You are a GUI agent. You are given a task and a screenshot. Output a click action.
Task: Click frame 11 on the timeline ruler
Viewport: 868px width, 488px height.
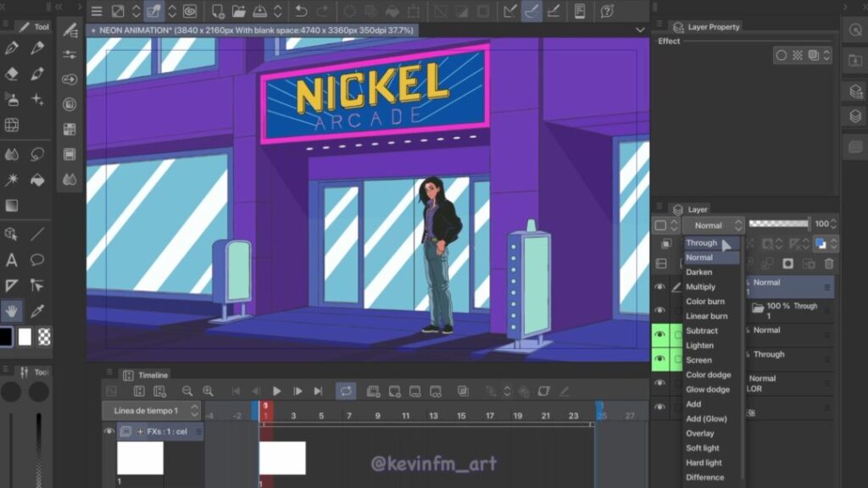click(x=405, y=416)
